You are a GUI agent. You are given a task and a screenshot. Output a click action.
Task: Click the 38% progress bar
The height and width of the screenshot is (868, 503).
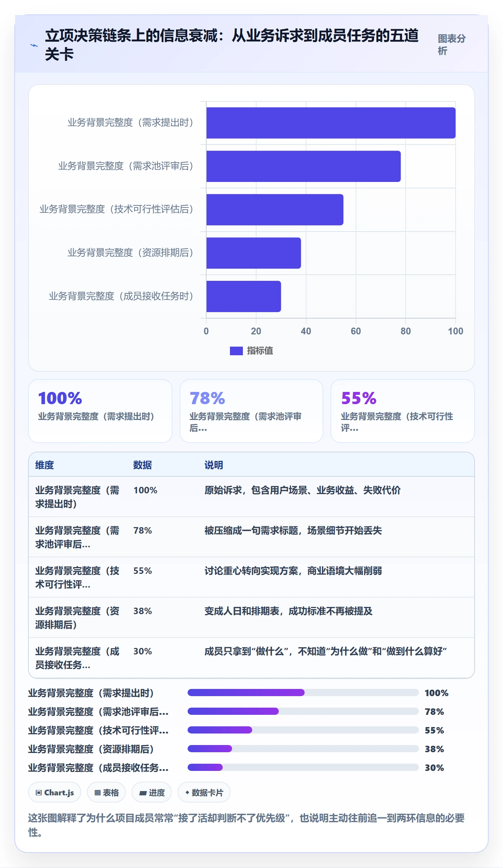tap(303, 749)
